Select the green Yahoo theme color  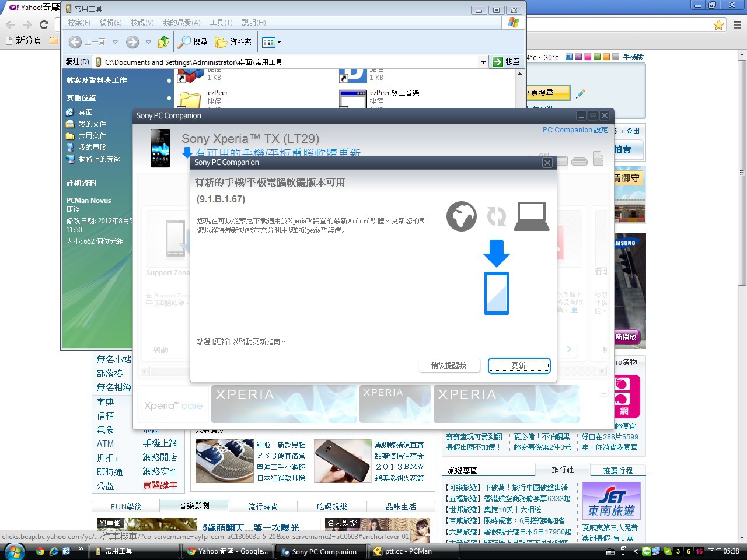coord(597,57)
